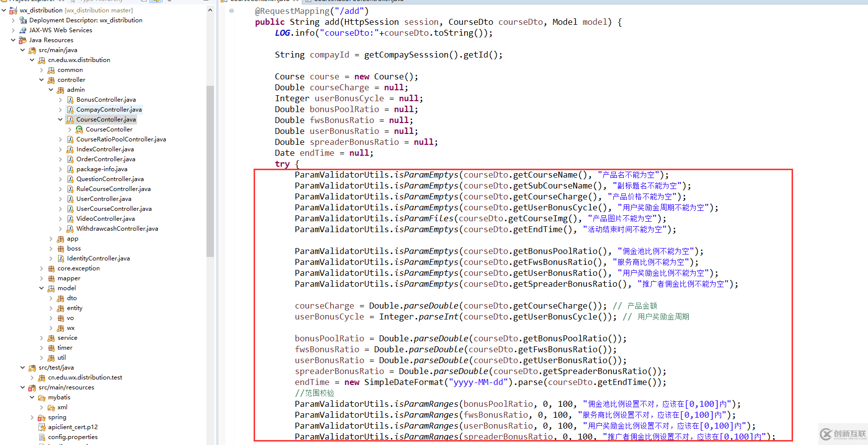
Task: Click the mapper package icon
Action: (51, 278)
